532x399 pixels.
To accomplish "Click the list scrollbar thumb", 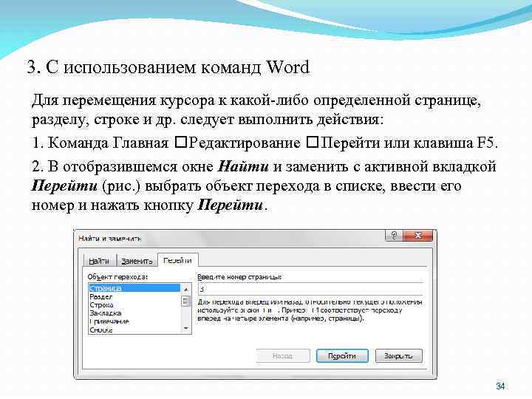I will pyautogui.click(x=186, y=301).
